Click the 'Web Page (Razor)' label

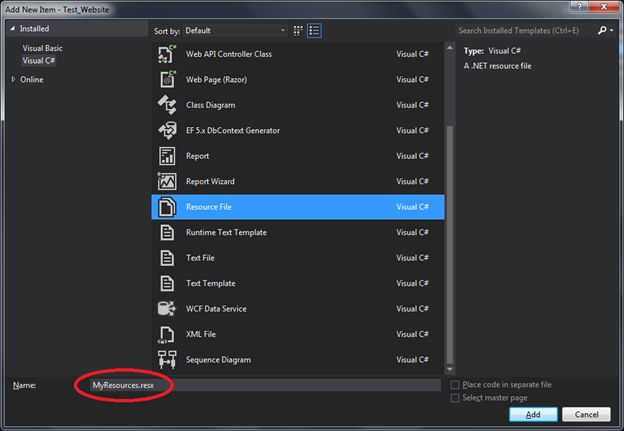(x=216, y=80)
